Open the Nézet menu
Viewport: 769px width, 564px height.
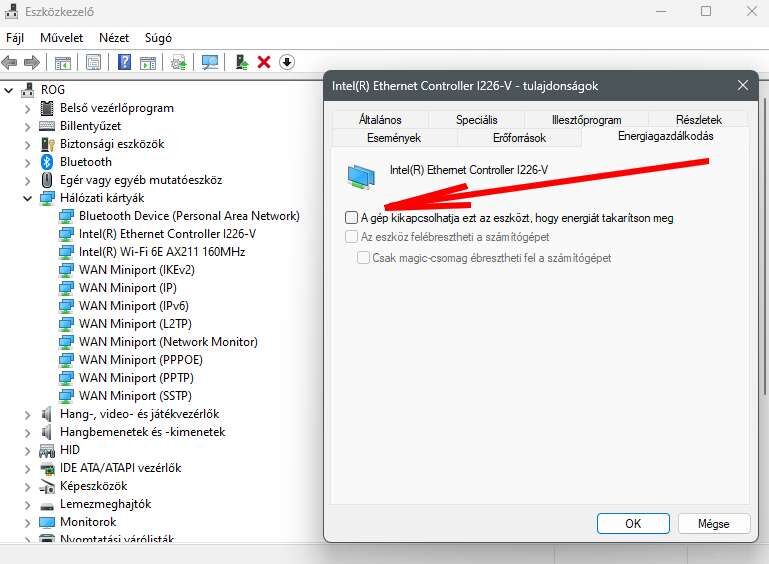tap(114, 38)
